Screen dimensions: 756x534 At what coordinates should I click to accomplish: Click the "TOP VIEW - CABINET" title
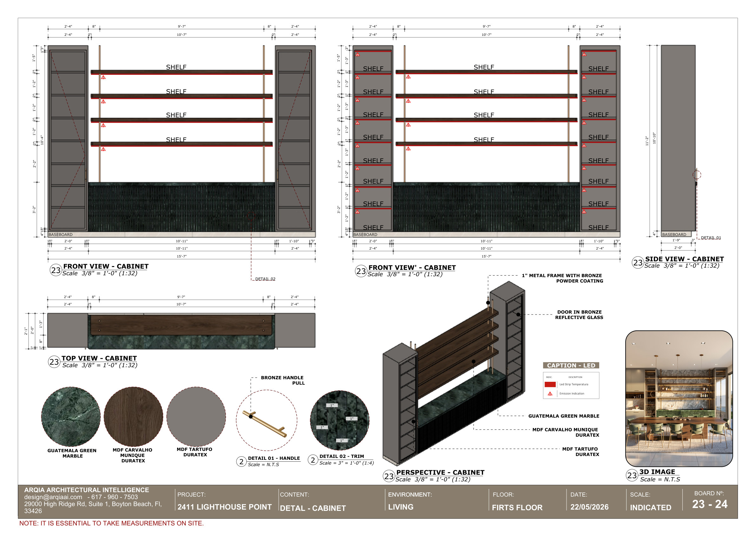(99, 358)
